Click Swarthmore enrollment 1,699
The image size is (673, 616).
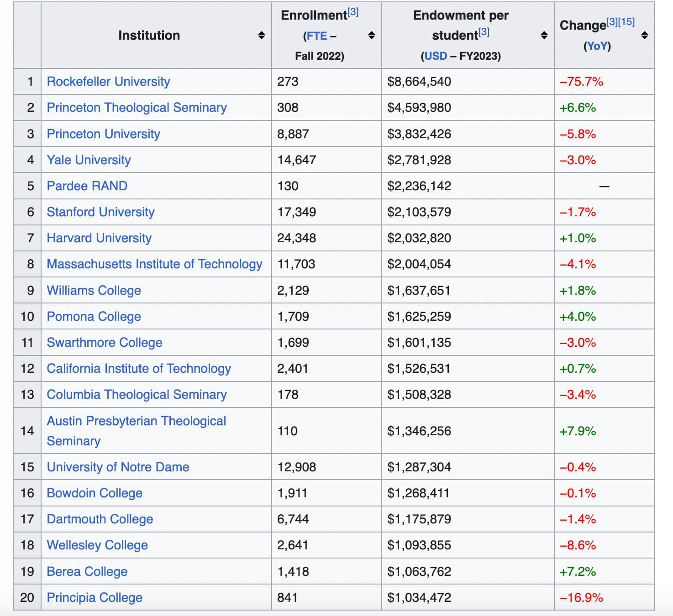(x=293, y=343)
